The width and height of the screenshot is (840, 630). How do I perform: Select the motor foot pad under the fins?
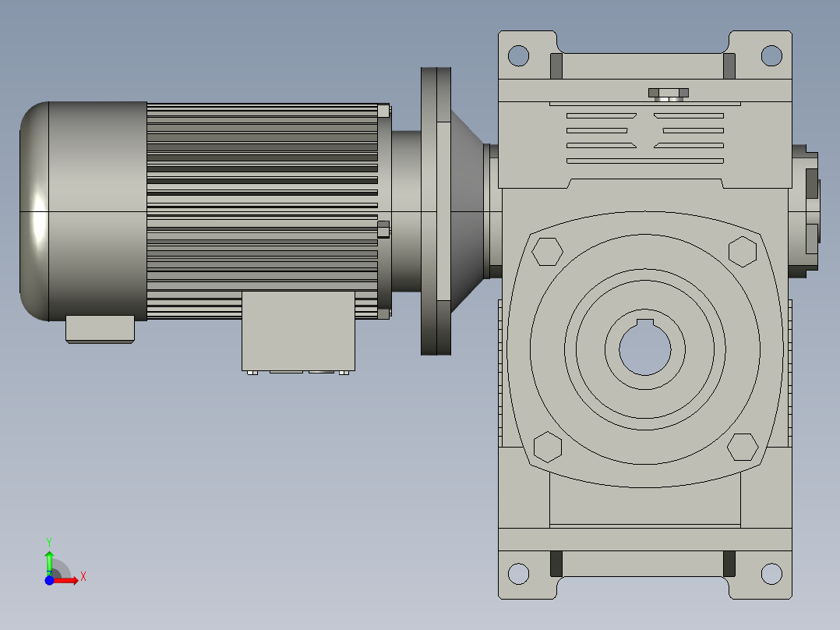pos(101,329)
